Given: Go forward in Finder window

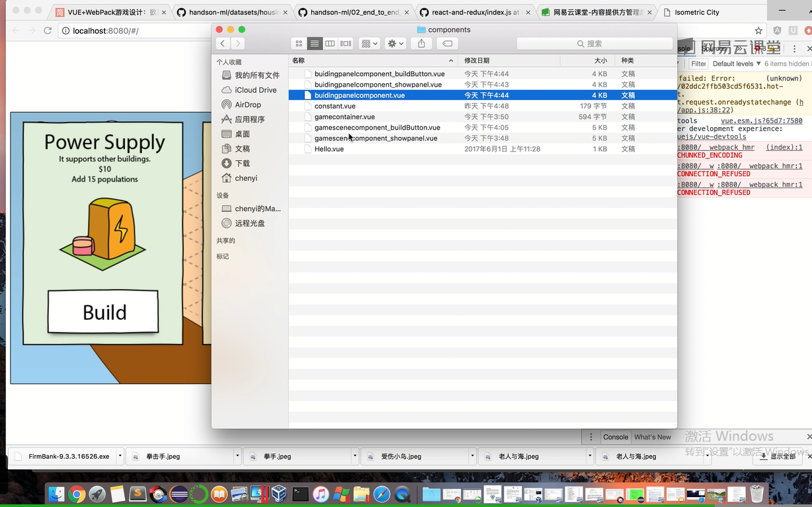Looking at the screenshot, I should pyautogui.click(x=237, y=43).
